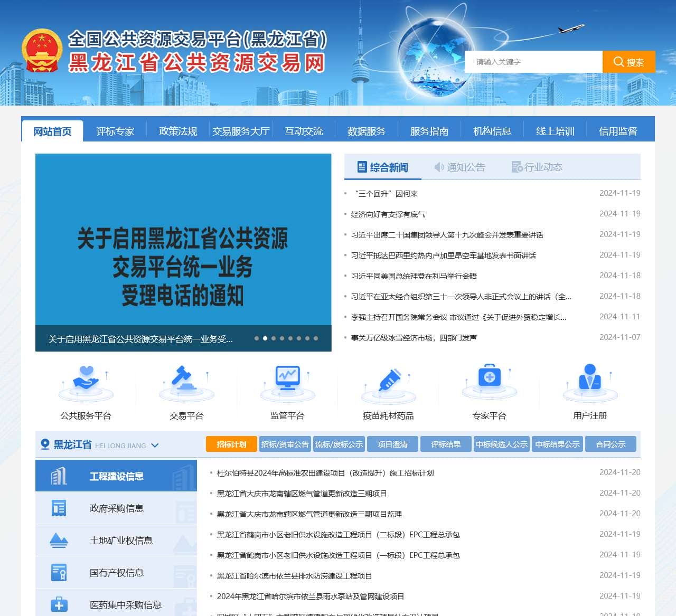
Task: Click the magnifier search icon
Action: coord(618,61)
